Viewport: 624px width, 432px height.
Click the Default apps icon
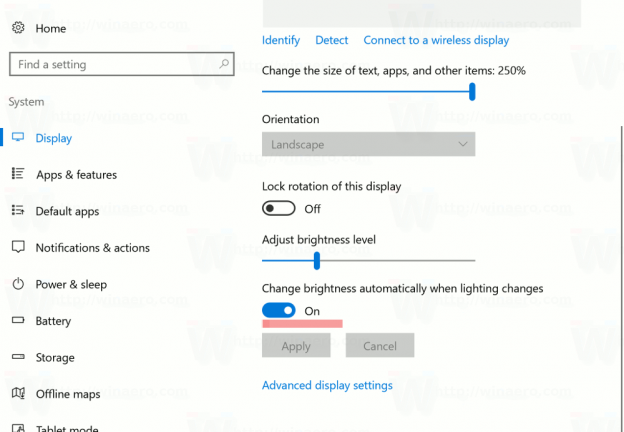pos(18,211)
